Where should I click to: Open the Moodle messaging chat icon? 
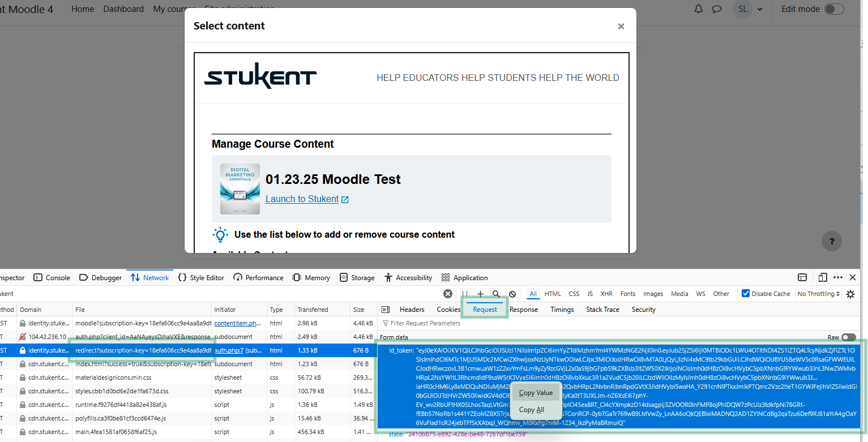(x=716, y=9)
